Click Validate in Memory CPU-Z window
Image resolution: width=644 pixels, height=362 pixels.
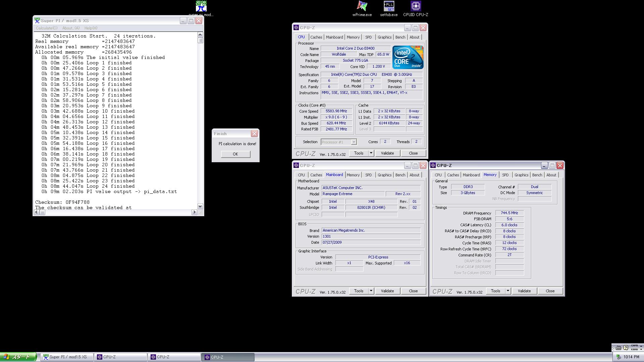click(524, 291)
